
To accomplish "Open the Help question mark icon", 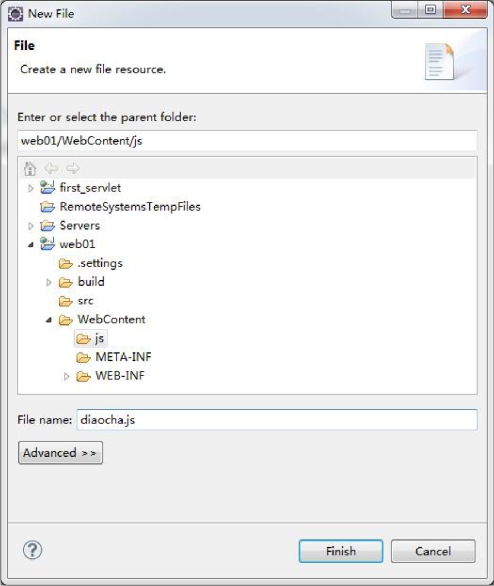I will pyautogui.click(x=33, y=550).
